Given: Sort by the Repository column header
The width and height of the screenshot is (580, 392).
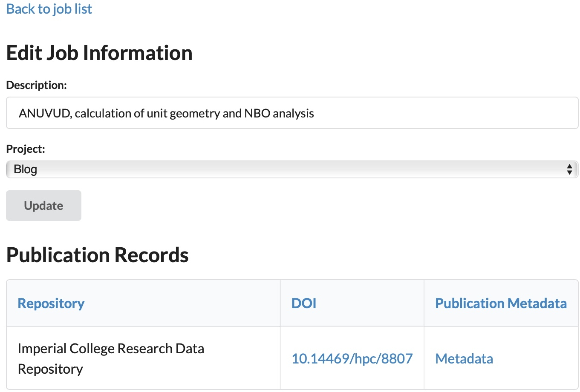Looking at the screenshot, I should (x=51, y=303).
